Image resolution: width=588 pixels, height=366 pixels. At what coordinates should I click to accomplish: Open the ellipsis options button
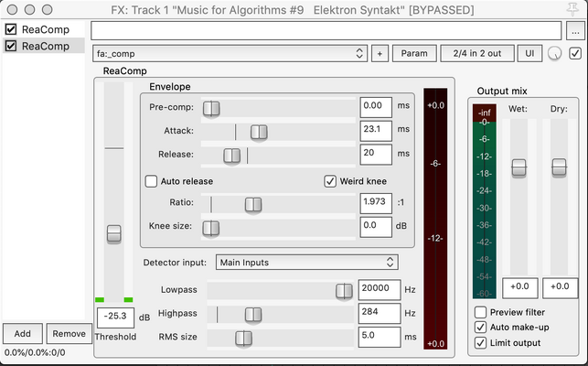pos(575,31)
